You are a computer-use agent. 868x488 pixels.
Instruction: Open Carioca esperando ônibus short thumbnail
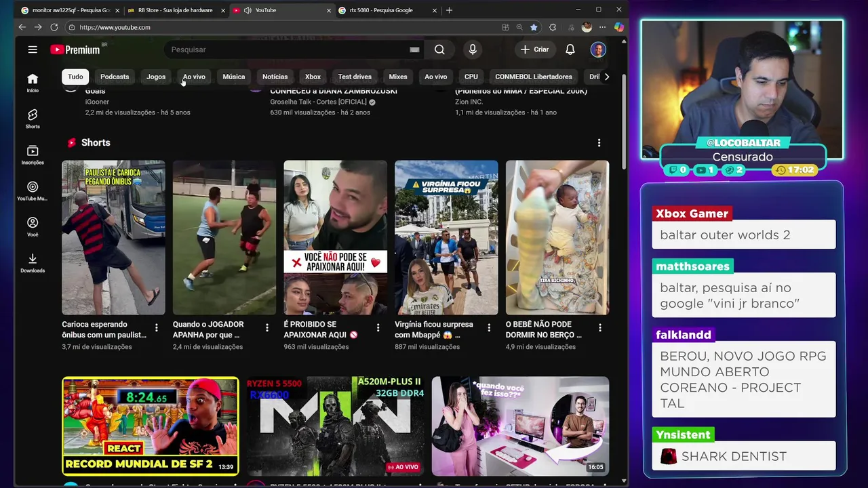[113, 238]
